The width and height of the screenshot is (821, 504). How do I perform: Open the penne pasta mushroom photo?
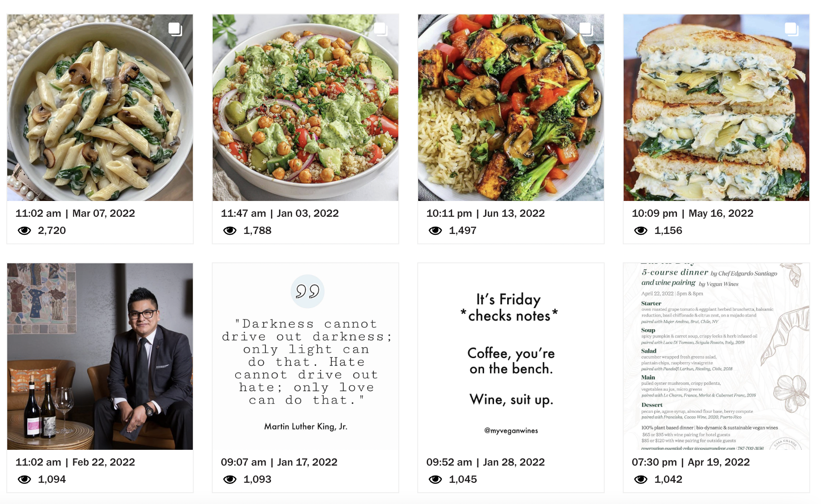point(100,107)
